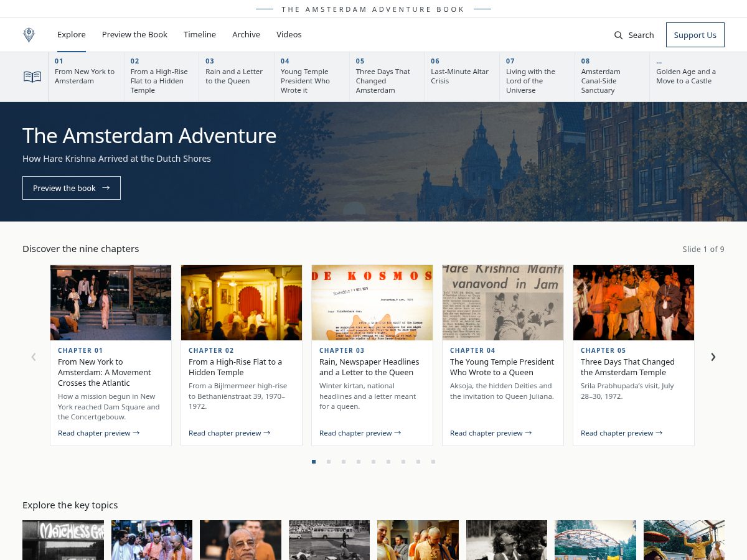
Task: Click the Slide 1 of 9 indicator
Action: (x=703, y=249)
